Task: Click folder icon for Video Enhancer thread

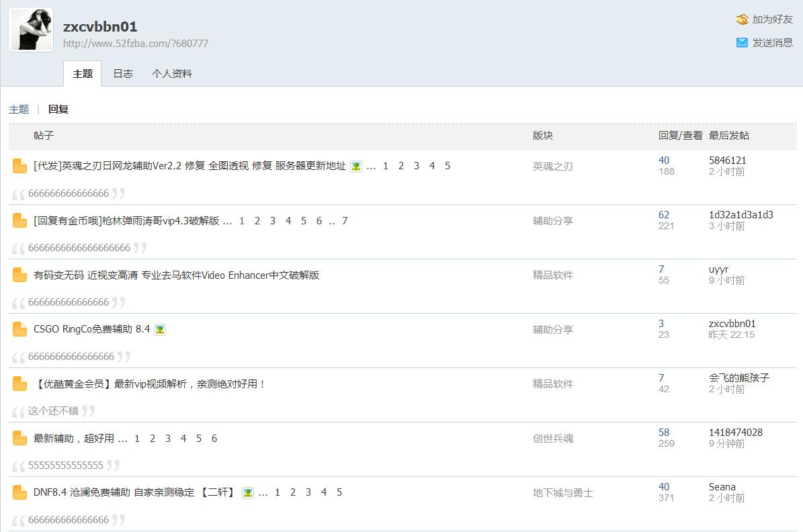Action: 19,275
